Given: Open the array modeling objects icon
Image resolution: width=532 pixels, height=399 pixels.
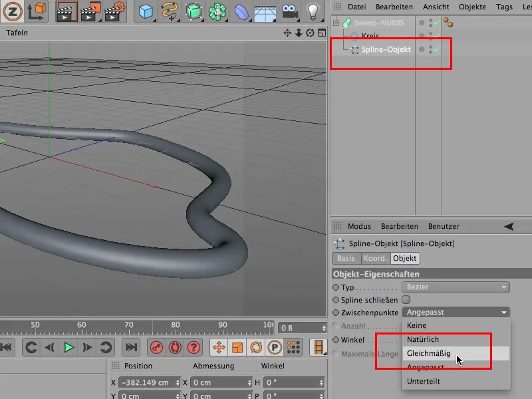Looking at the screenshot, I should click(x=217, y=11).
